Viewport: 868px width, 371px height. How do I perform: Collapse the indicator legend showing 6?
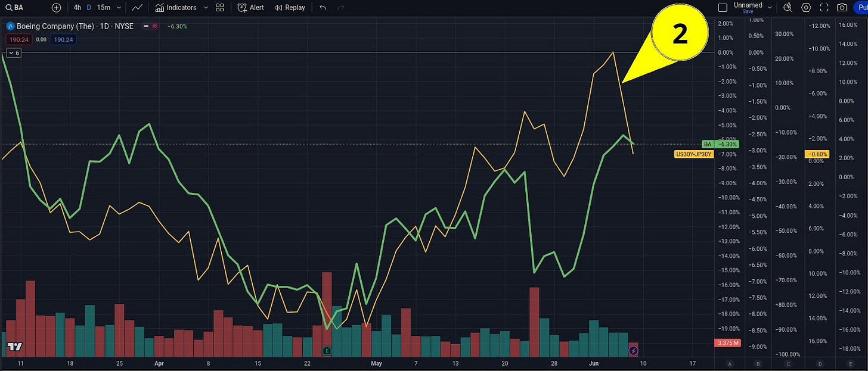(x=14, y=53)
